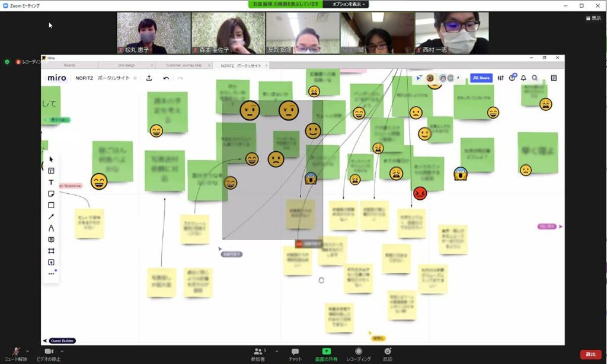Select the Pen drawing tool
The height and width of the screenshot is (364, 607).
click(51, 228)
